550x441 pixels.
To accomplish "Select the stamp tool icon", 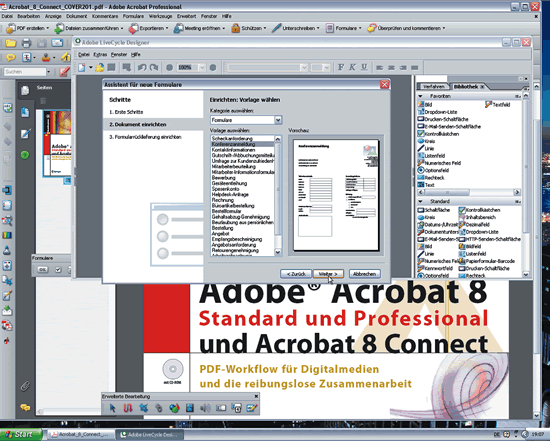I will click(46, 57).
